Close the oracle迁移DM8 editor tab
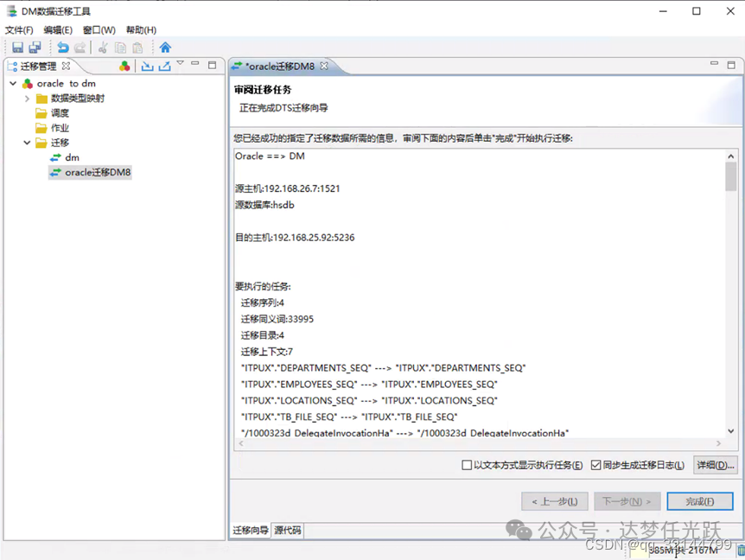 324,66
